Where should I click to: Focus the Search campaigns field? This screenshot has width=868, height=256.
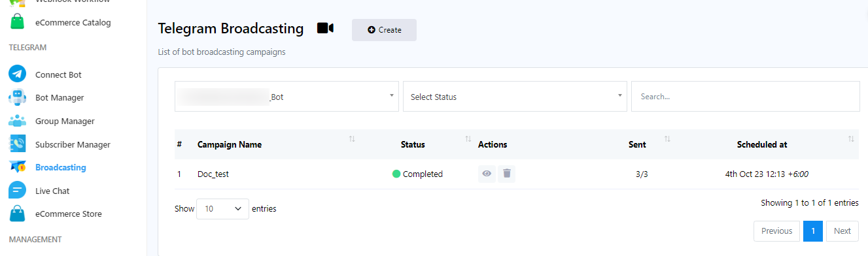pyautogui.click(x=745, y=97)
